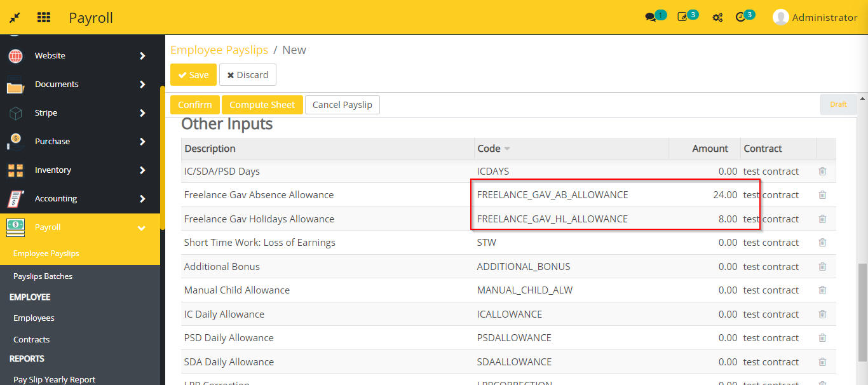
Task: Delete the Additional Bonus row with trash icon
Action: tap(822, 267)
